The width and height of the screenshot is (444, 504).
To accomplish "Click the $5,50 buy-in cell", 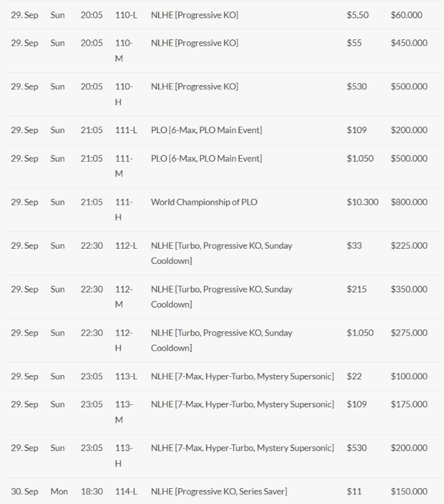I will coord(358,15).
